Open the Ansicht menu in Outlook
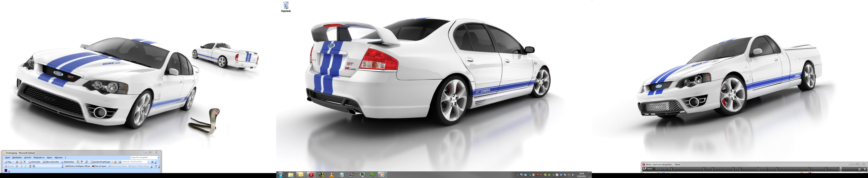This screenshot has height=178, width=868. [28, 158]
